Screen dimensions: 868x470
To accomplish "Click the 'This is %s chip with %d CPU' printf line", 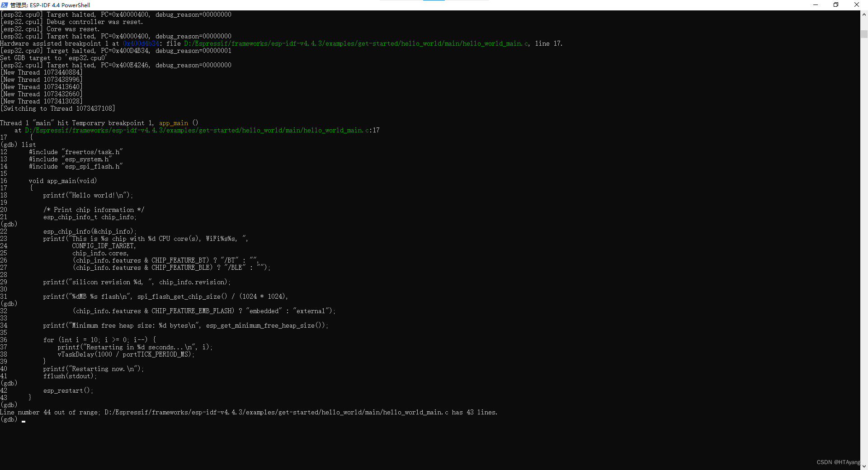I will point(146,239).
